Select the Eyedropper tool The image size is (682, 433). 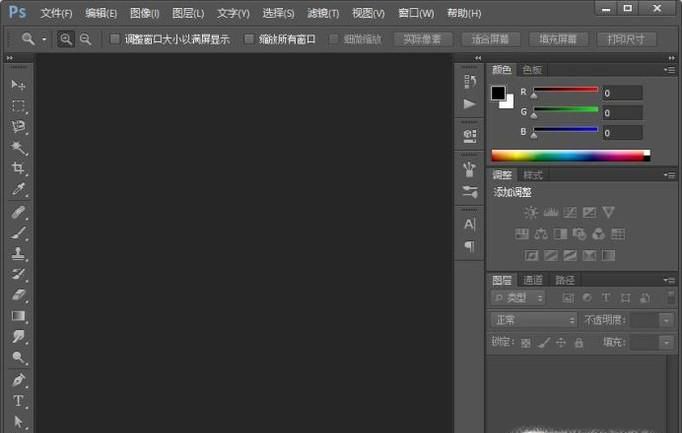point(18,190)
